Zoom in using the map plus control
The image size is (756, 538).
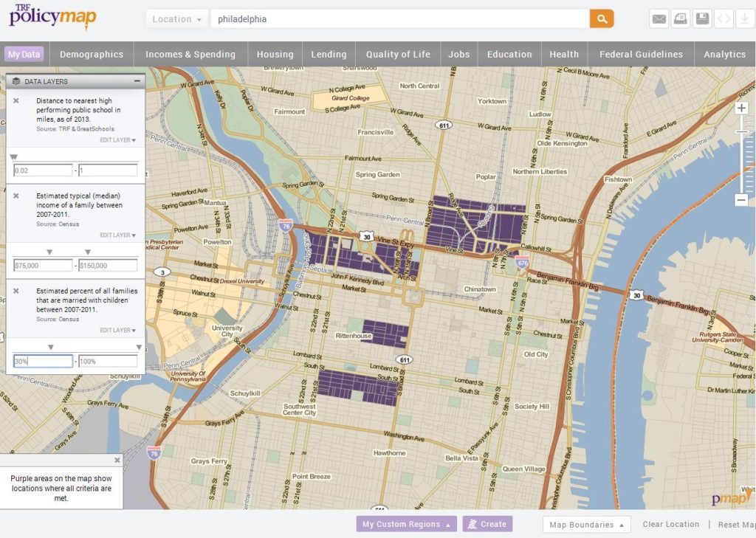point(741,108)
